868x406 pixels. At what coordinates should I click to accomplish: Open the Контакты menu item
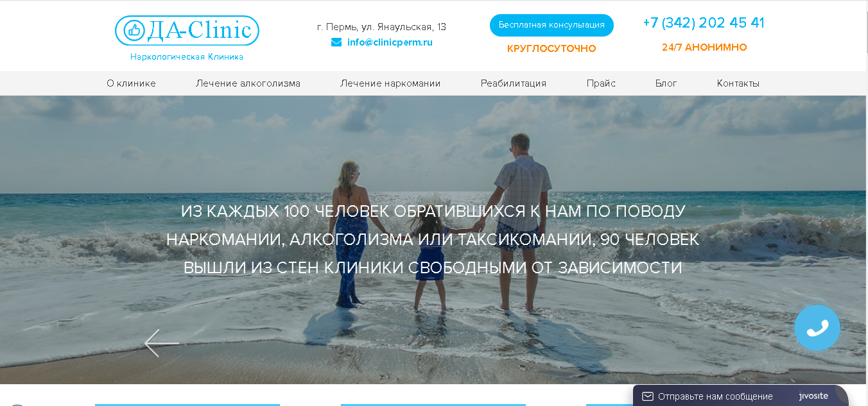coord(738,83)
